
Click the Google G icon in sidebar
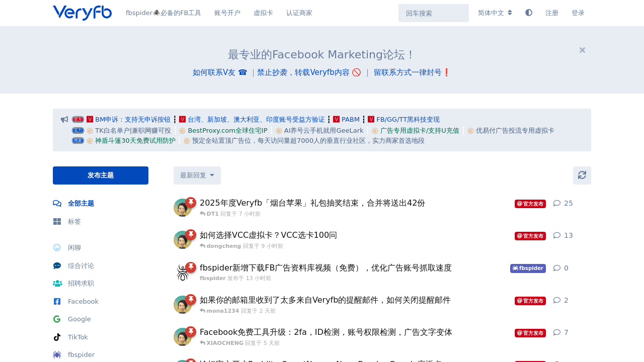(x=57, y=319)
